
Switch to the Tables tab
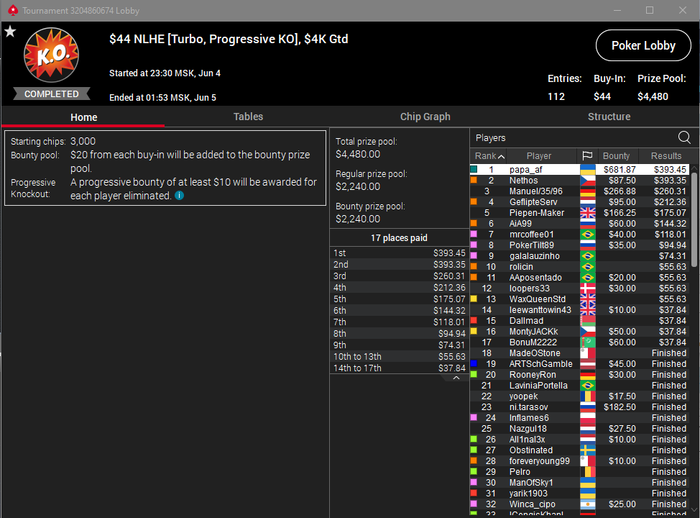click(x=248, y=117)
